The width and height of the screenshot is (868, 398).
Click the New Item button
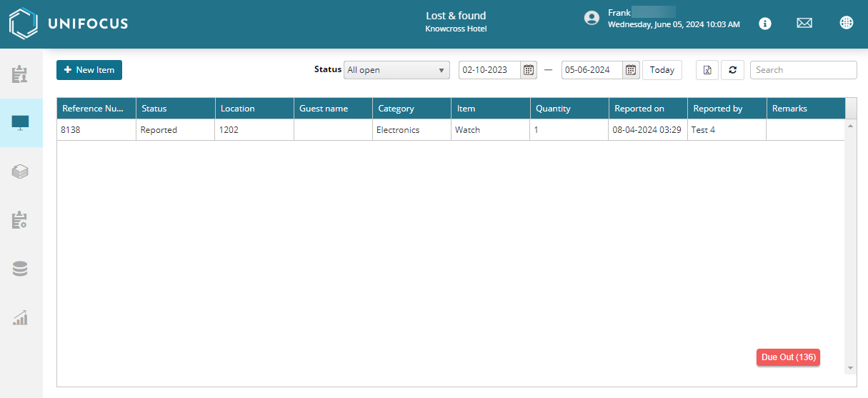[x=89, y=70]
